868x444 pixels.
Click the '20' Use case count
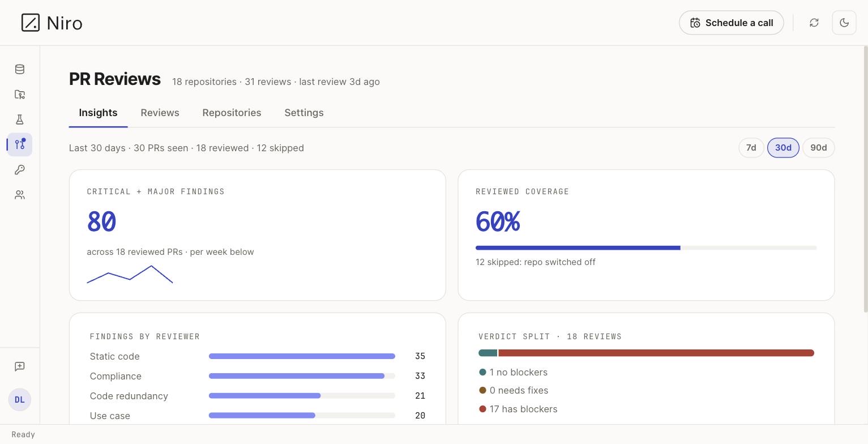point(420,416)
